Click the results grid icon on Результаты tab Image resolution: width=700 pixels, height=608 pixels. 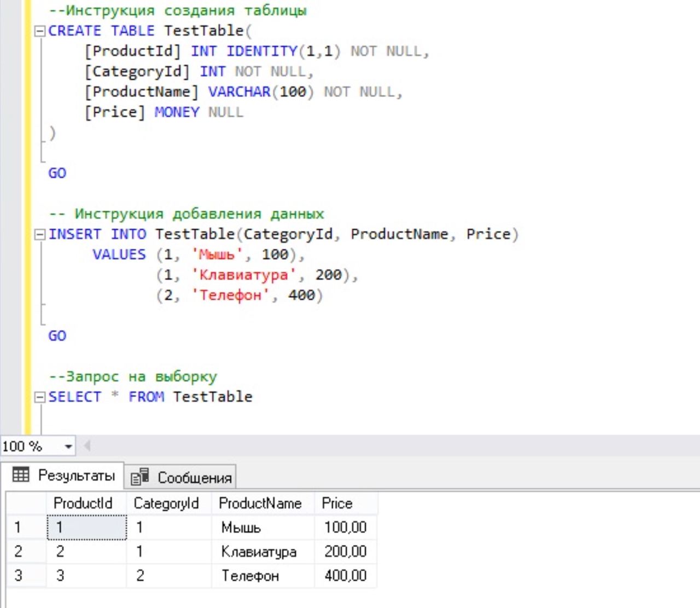pos(21,475)
